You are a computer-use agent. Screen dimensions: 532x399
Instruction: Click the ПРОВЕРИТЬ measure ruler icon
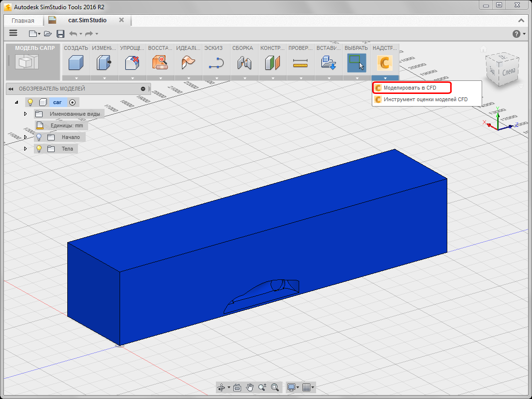point(300,63)
